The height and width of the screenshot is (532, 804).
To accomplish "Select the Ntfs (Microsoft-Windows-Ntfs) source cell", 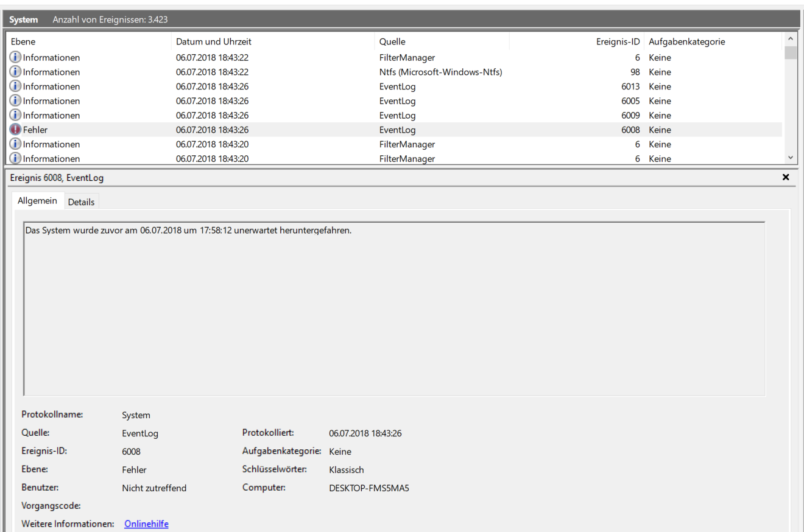I will pos(440,72).
